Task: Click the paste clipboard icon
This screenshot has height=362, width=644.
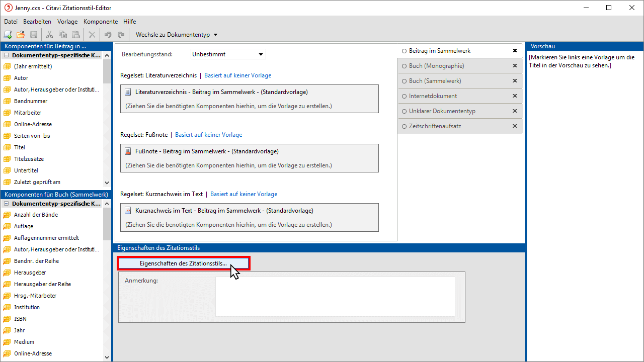Action: (x=75, y=35)
